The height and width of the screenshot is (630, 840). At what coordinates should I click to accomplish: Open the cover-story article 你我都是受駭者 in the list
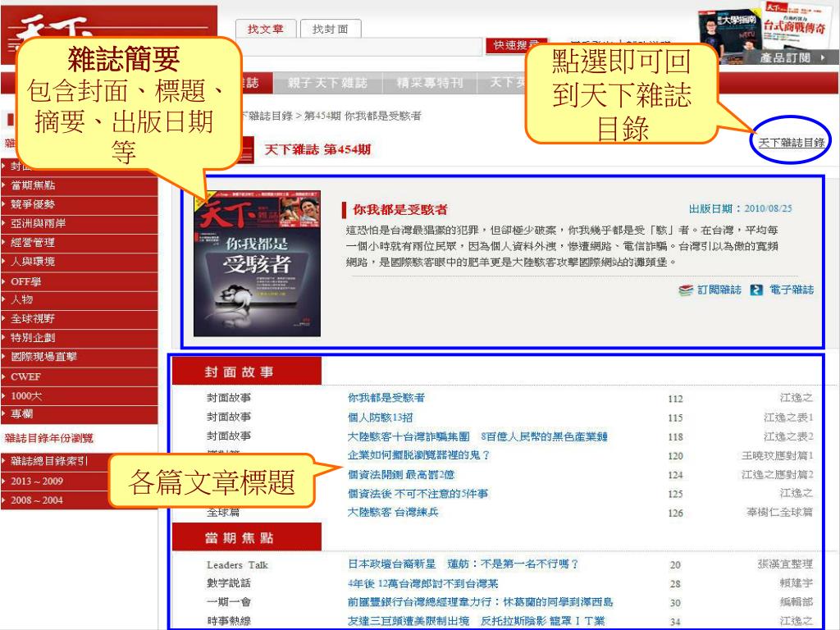pos(386,398)
